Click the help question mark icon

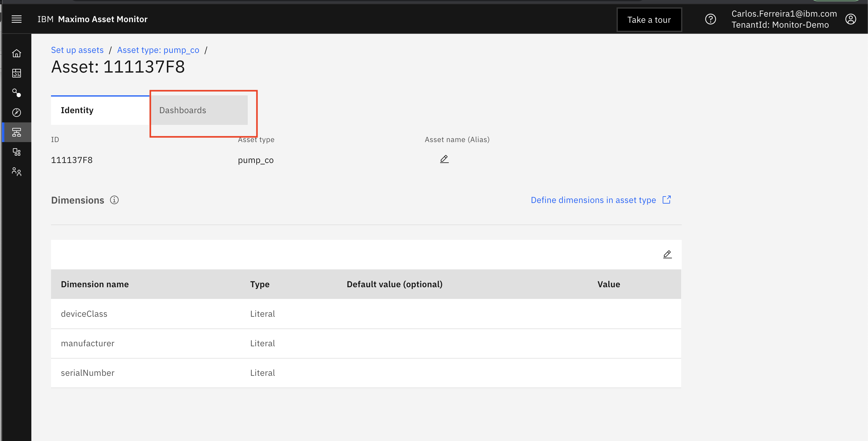710,19
